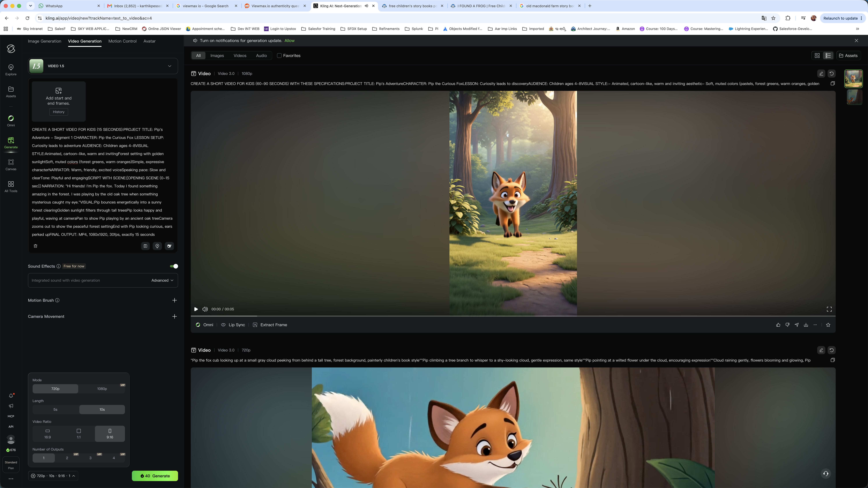Mute the first video's audio
This screenshot has height=488, width=868.
coord(205,309)
